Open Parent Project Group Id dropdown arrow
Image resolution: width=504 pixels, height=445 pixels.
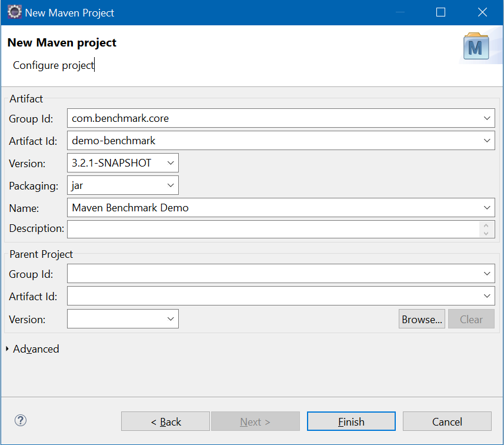coord(487,274)
